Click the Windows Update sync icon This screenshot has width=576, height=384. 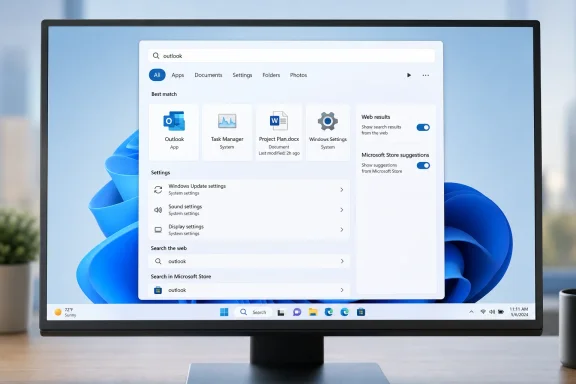tap(158, 190)
